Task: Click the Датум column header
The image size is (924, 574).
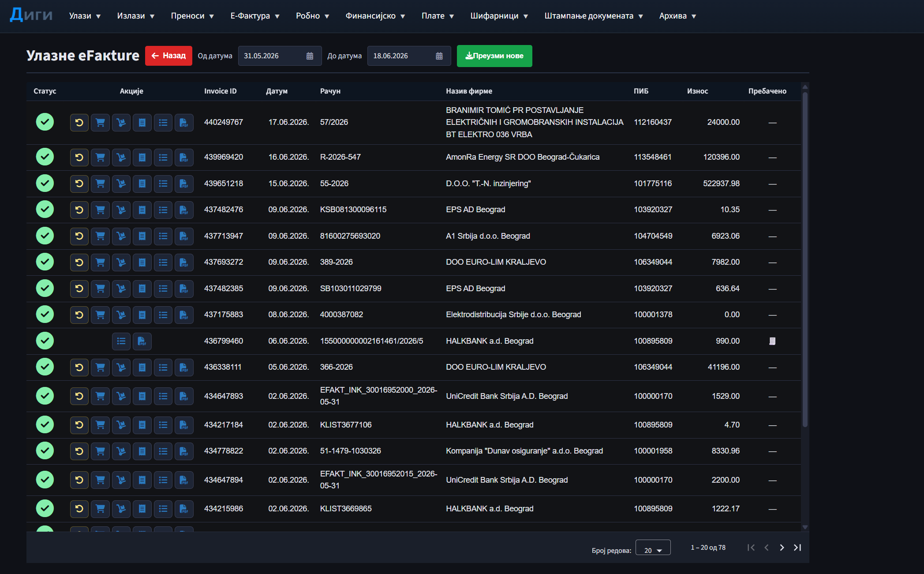Action: click(x=277, y=91)
